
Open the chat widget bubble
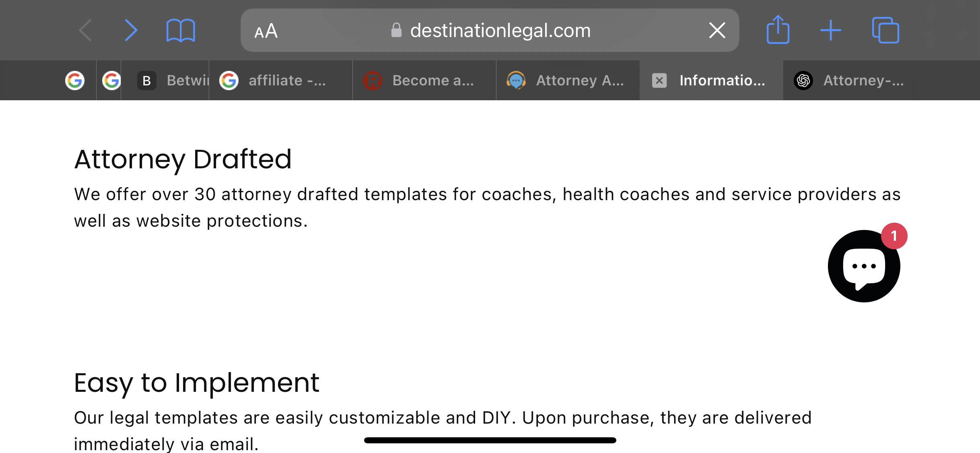[x=864, y=266]
